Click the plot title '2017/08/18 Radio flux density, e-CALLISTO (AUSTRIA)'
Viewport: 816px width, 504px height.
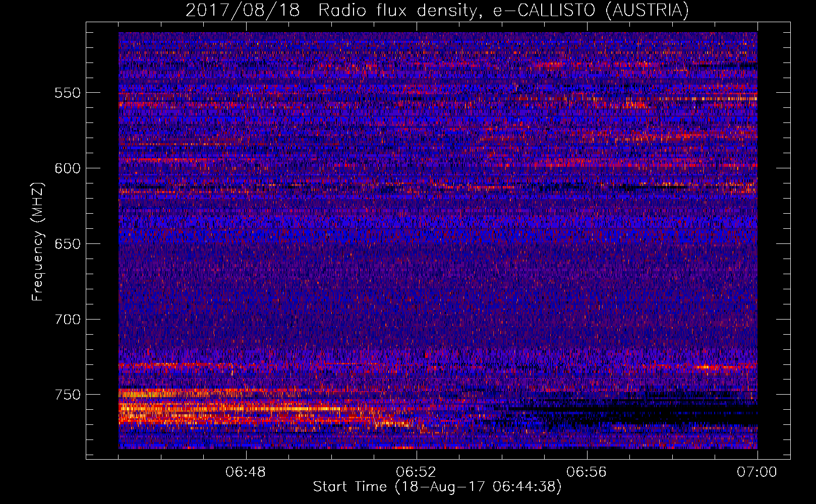pos(437,11)
